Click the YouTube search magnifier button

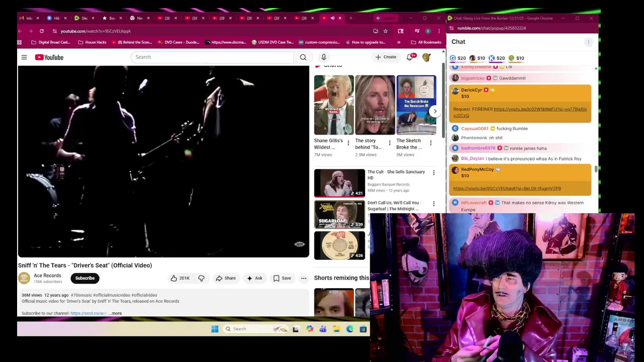point(303,57)
